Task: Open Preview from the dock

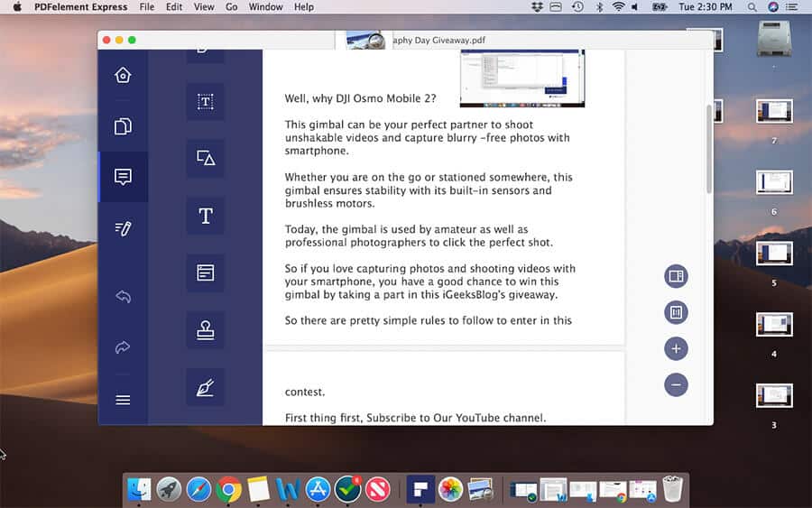Action: pos(481,489)
